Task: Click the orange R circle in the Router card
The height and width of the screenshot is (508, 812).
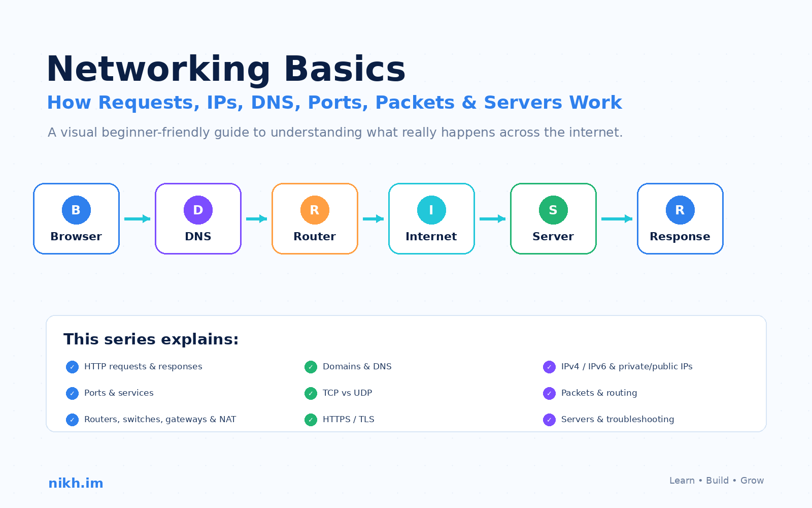Action: pyautogui.click(x=315, y=210)
